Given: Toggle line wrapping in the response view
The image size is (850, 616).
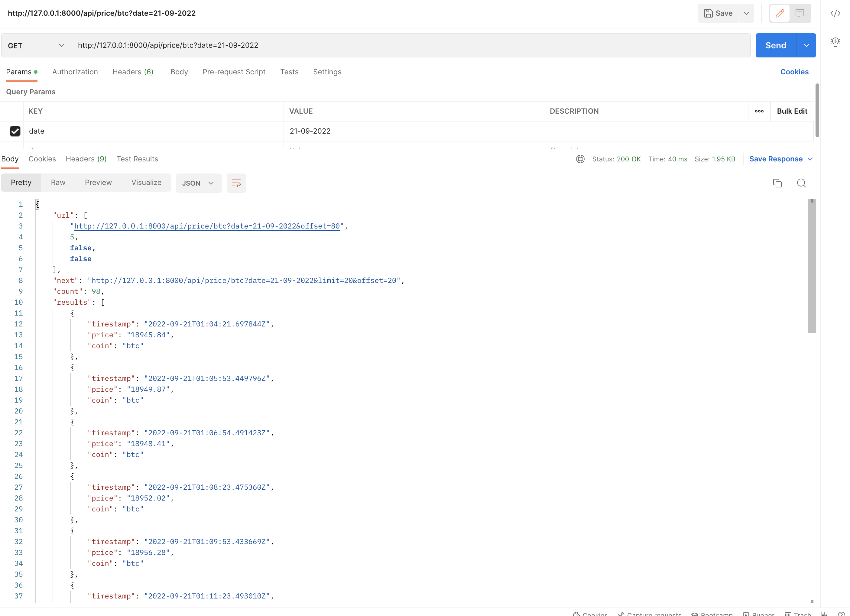Looking at the screenshot, I should tap(236, 183).
